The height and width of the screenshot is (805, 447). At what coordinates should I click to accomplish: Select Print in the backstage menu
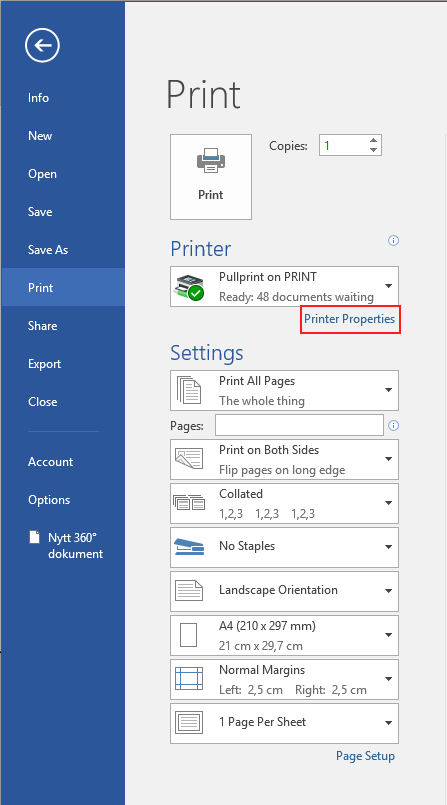[63, 288]
